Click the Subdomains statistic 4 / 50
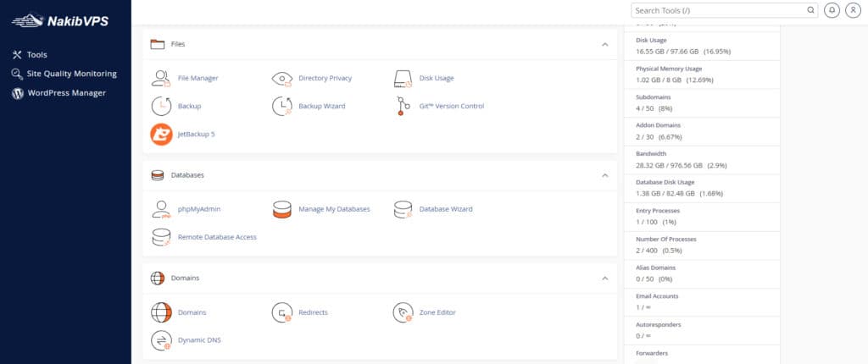The height and width of the screenshot is (364, 868). pos(654,108)
